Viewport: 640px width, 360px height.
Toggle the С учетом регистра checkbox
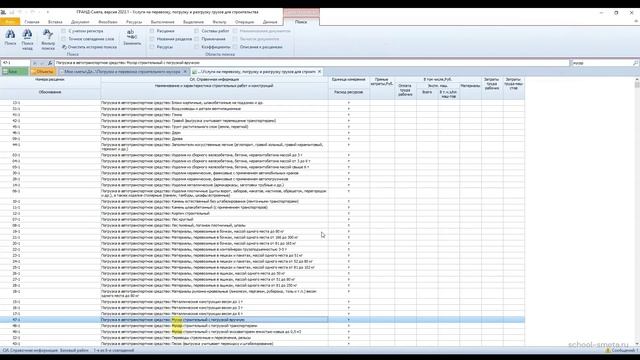pyautogui.click(x=64, y=31)
